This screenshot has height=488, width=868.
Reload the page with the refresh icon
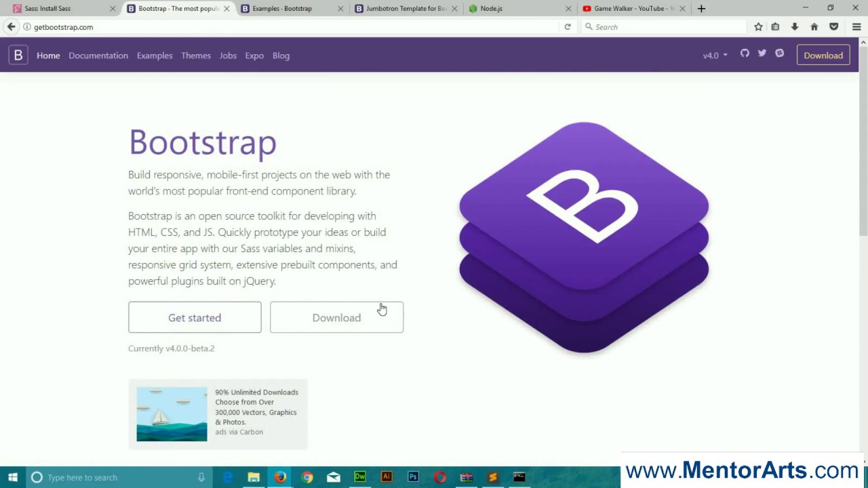click(568, 26)
